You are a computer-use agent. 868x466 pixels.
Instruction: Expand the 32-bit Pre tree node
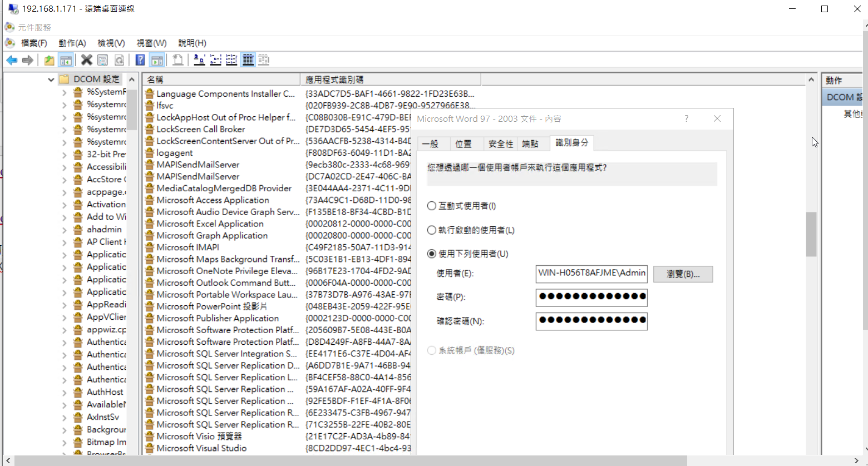pyautogui.click(x=64, y=155)
